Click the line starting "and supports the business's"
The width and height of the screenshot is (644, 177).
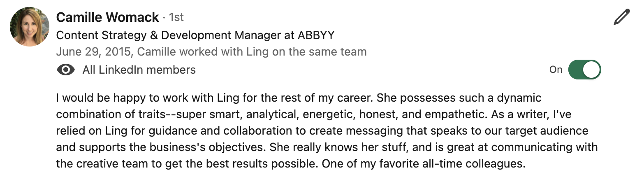(x=327, y=147)
